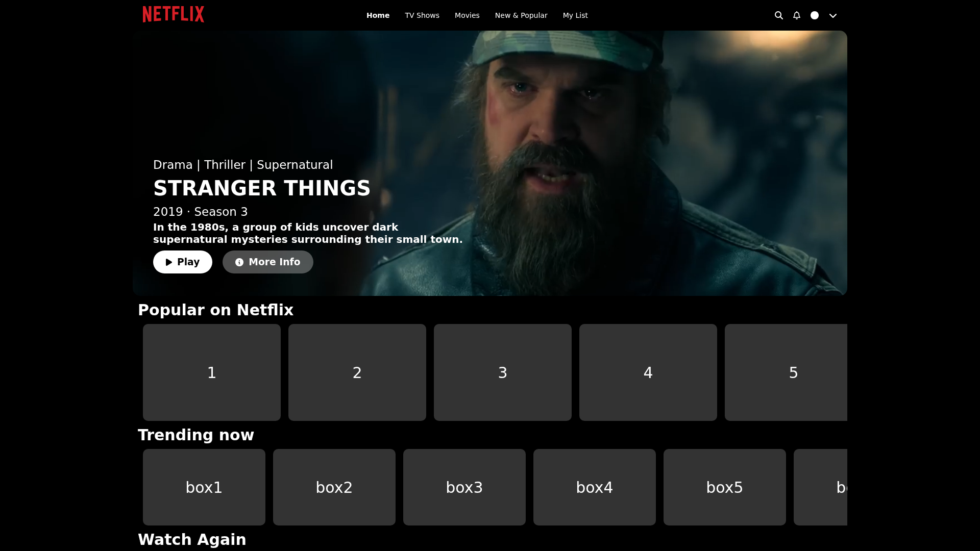980x551 pixels.
Task: Open Trending card box1
Action: point(204,487)
